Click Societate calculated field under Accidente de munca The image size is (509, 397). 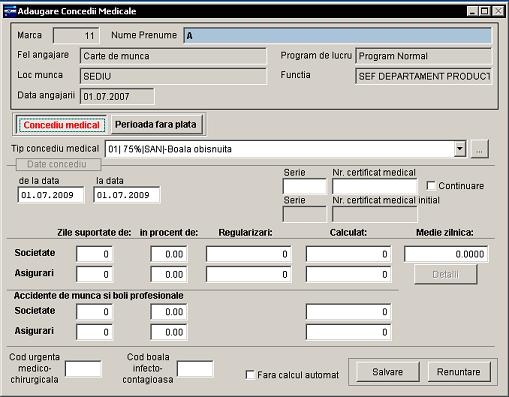click(x=349, y=312)
